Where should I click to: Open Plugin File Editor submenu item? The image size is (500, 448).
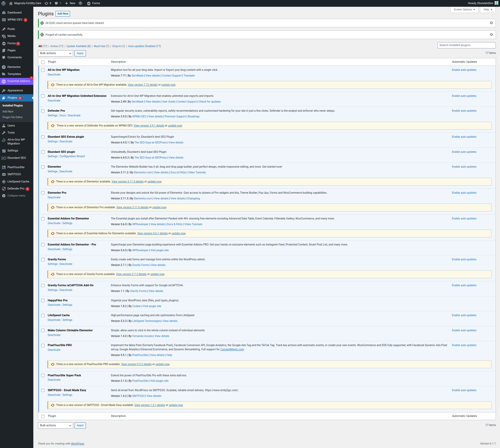(x=12, y=117)
